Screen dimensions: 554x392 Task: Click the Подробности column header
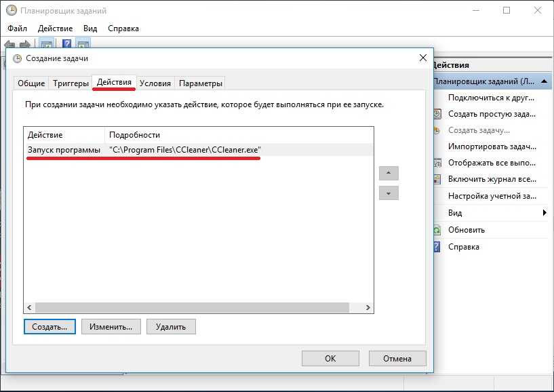[239, 135]
